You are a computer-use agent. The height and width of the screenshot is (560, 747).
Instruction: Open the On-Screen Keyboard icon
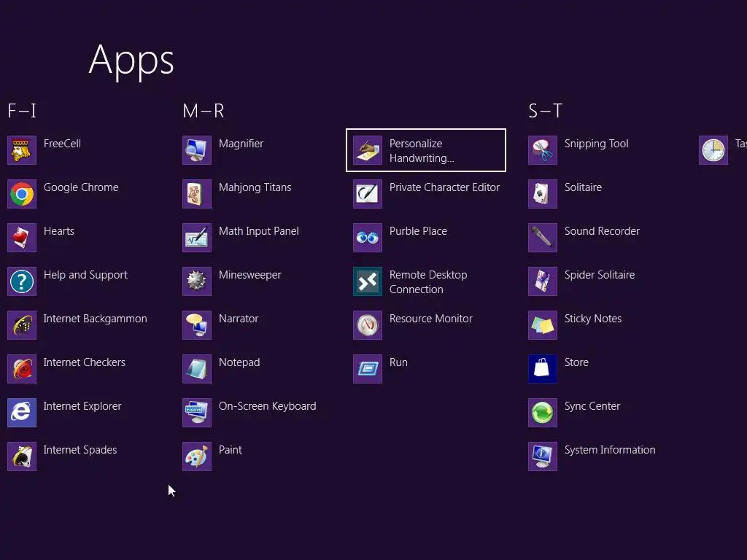coord(197,413)
